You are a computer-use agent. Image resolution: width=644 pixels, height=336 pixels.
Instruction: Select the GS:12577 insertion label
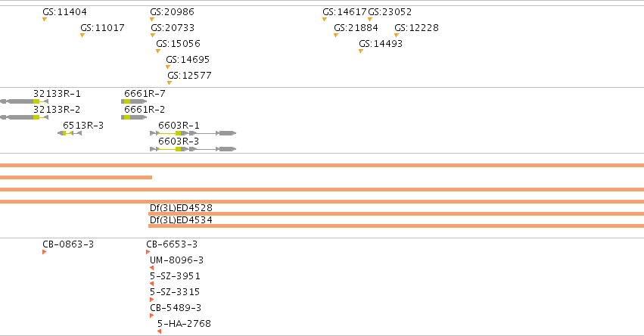[x=189, y=76]
